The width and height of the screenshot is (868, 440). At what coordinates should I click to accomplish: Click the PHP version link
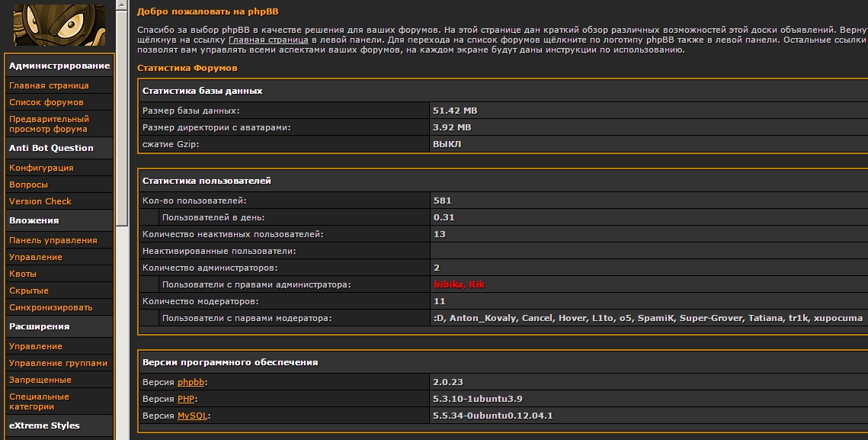click(x=186, y=399)
